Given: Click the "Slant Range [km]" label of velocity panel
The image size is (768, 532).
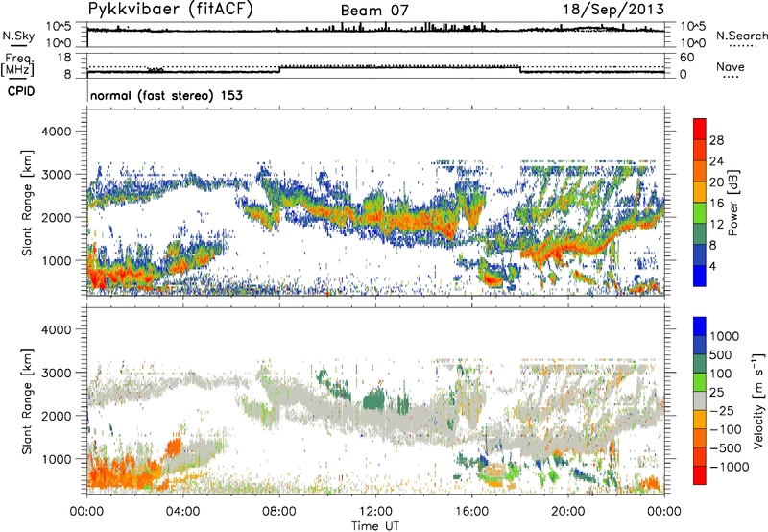Looking at the screenshot, I should (x=27, y=401).
